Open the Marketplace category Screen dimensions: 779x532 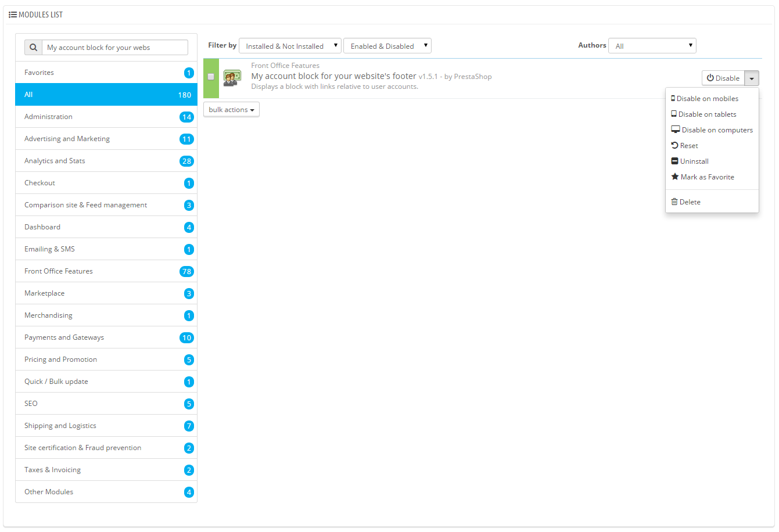click(106, 293)
